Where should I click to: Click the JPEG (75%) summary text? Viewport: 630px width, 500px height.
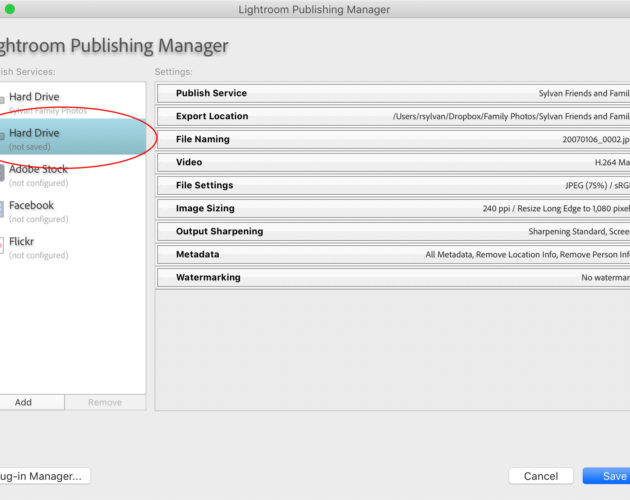point(597,186)
